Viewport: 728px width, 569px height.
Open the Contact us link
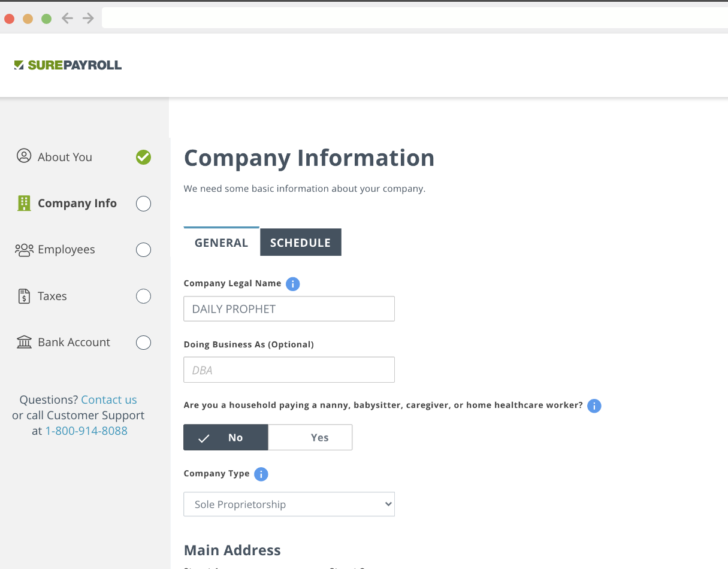pyautogui.click(x=109, y=399)
